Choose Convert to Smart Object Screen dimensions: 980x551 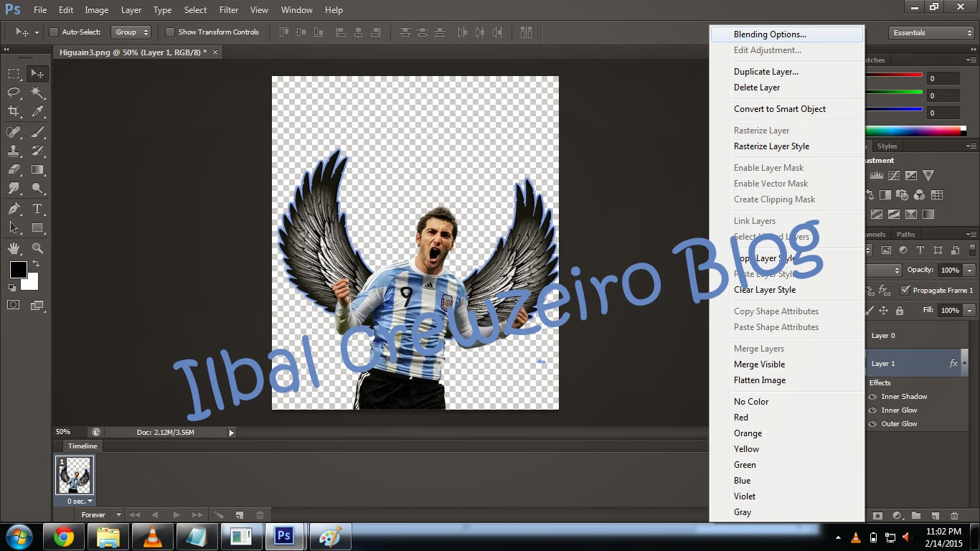click(x=786, y=109)
